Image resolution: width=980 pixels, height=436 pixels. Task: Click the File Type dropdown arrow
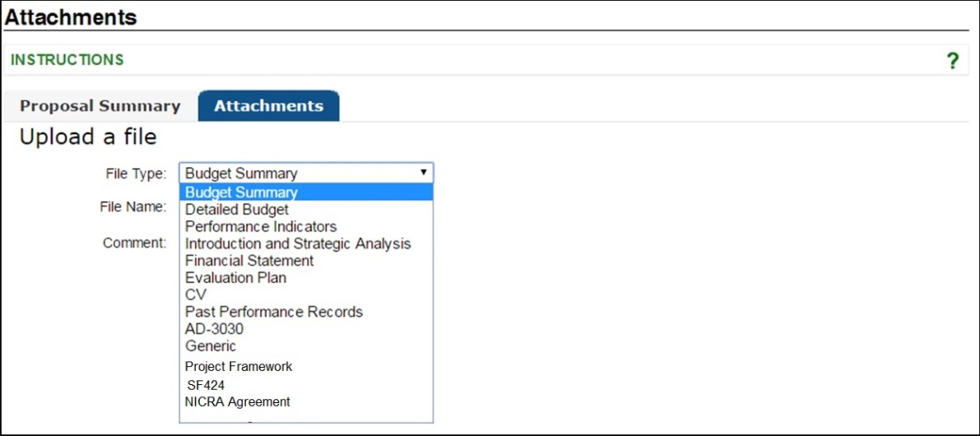point(423,173)
